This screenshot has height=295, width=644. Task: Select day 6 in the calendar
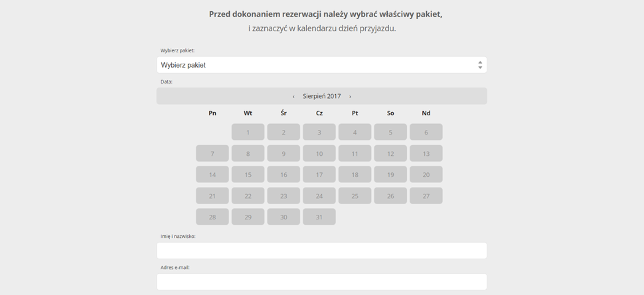[x=426, y=132]
